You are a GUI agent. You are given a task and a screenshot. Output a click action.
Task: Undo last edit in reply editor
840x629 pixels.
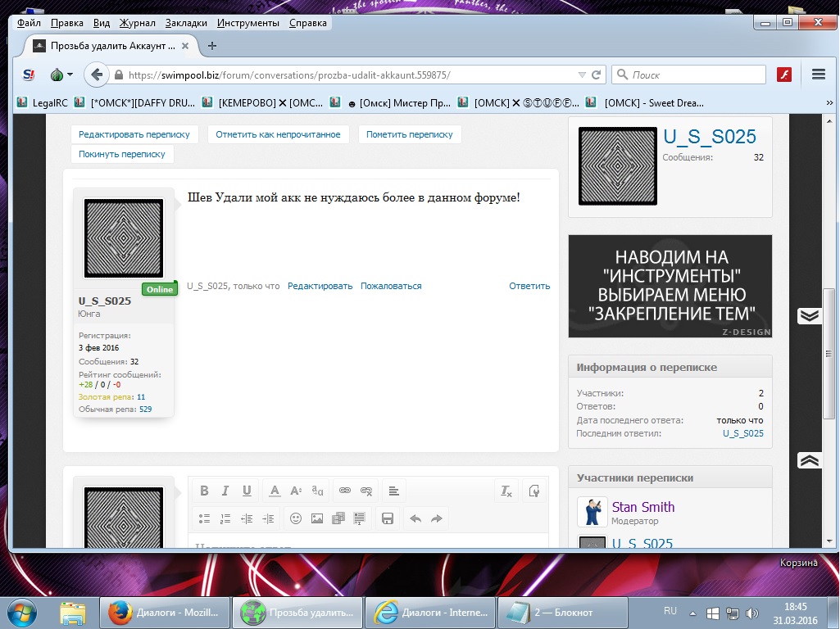tap(415, 518)
